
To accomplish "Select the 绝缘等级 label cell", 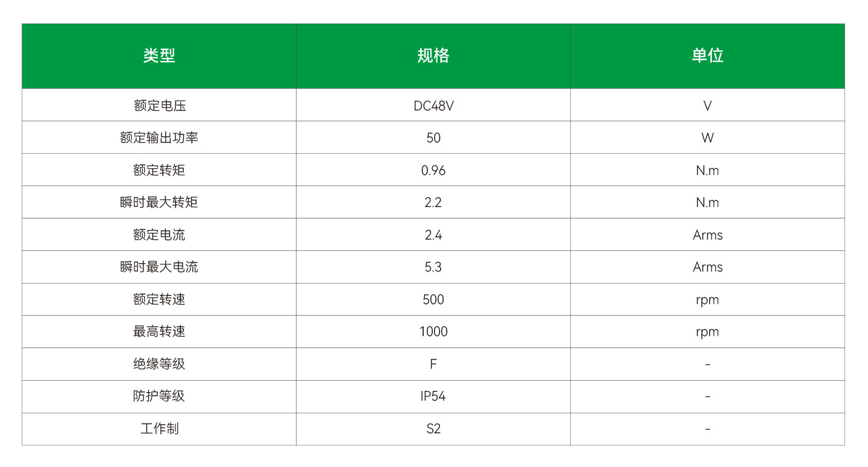I will tap(159, 364).
